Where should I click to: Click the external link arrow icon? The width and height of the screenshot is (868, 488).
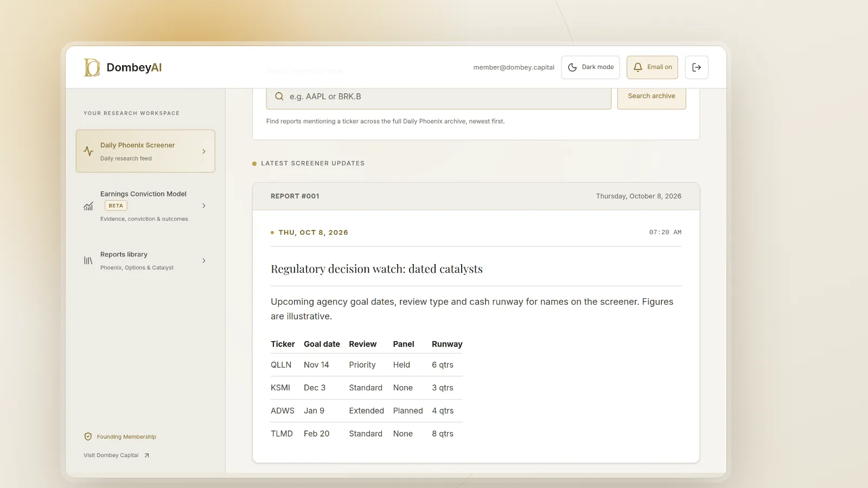(x=146, y=455)
